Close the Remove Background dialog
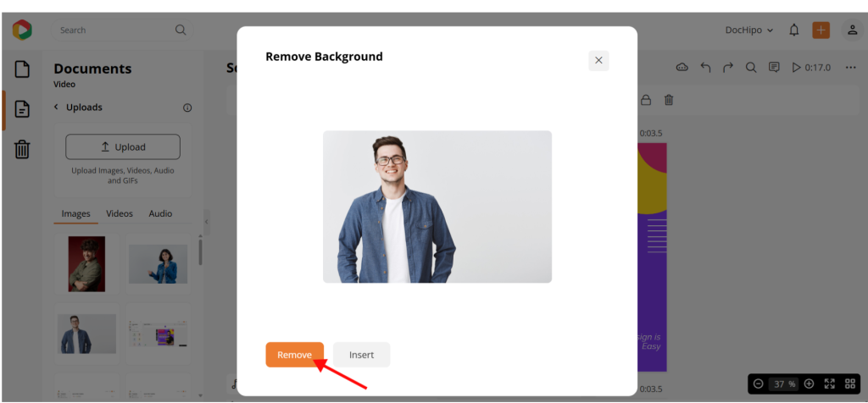This screenshot has height=403, width=868. 598,60
